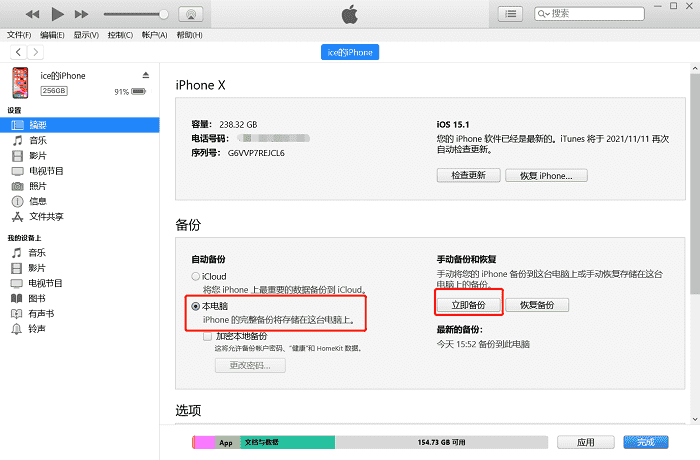This screenshot has height=460, width=700.
Task: Click the iOS 15.1 version label
Action: (x=453, y=125)
